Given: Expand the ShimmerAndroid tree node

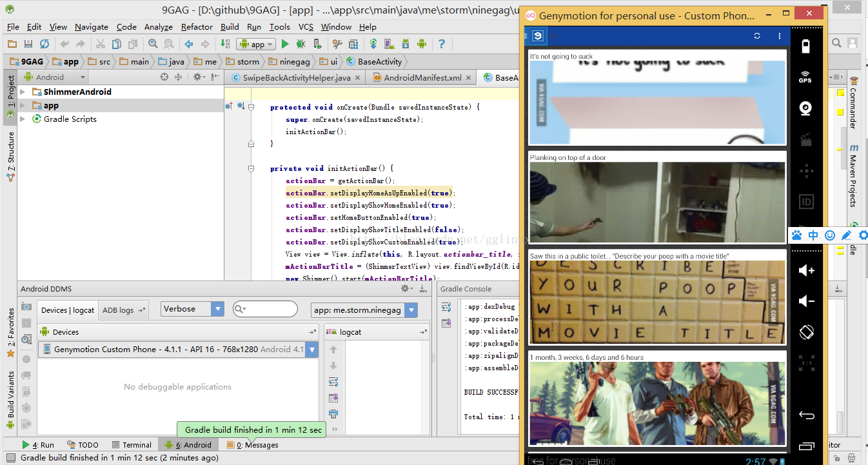Looking at the screenshot, I should pyautogui.click(x=23, y=92).
